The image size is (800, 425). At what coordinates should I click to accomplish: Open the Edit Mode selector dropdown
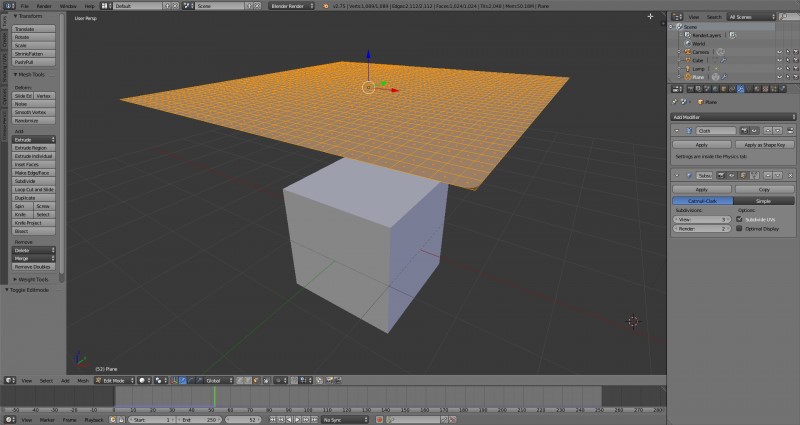click(114, 381)
